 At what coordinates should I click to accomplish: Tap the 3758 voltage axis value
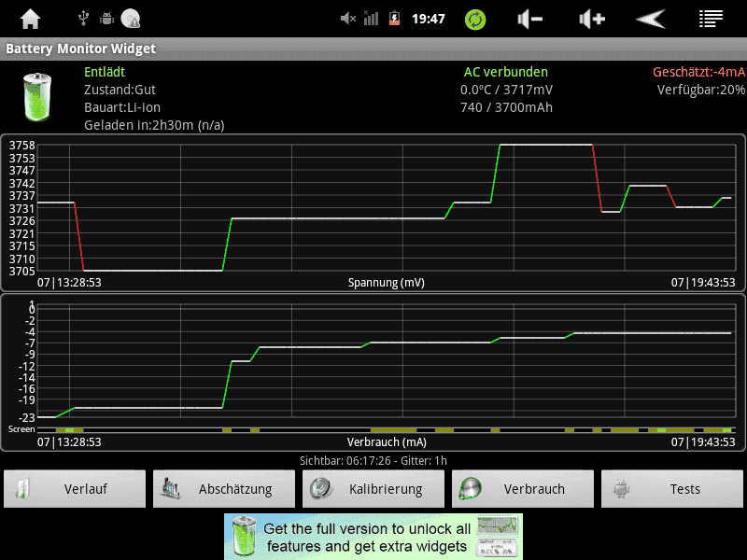[21, 146]
